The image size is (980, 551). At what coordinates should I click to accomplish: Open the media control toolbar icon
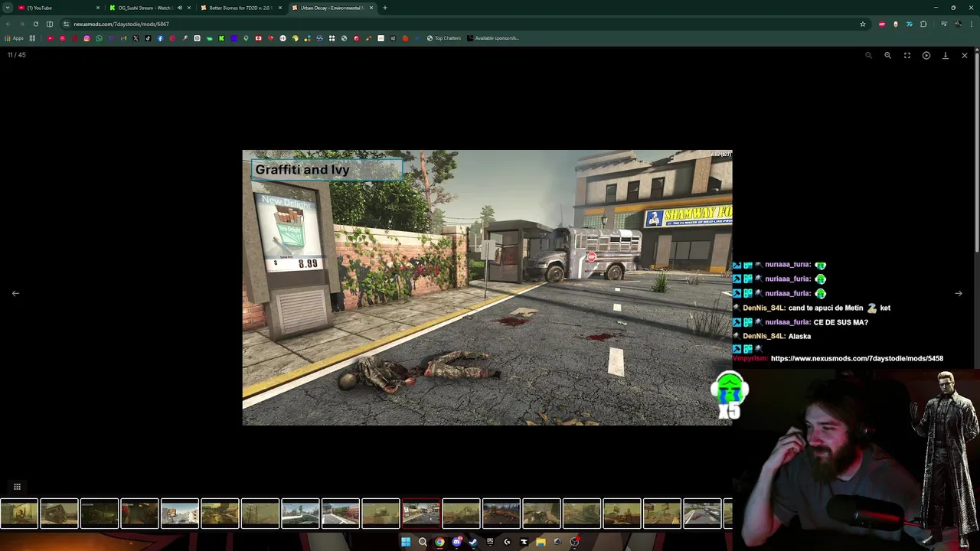point(944,24)
